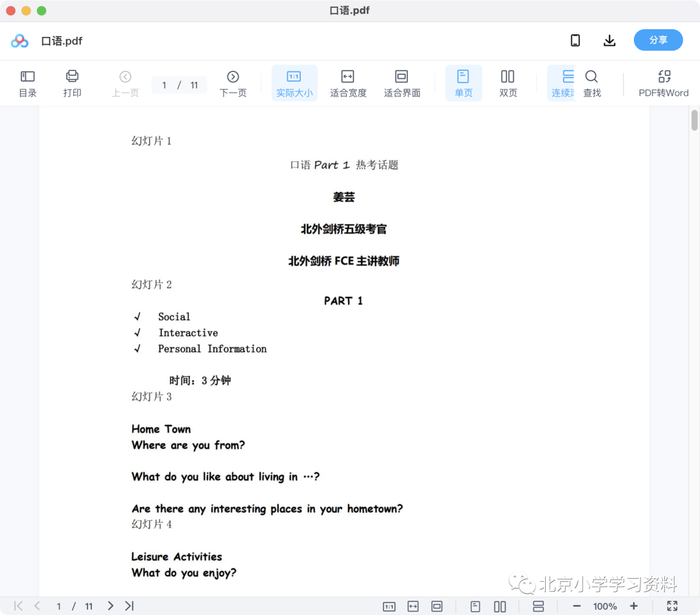Zoom in with the plus button
Screen dimensions: 700x615
pos(633,606)
